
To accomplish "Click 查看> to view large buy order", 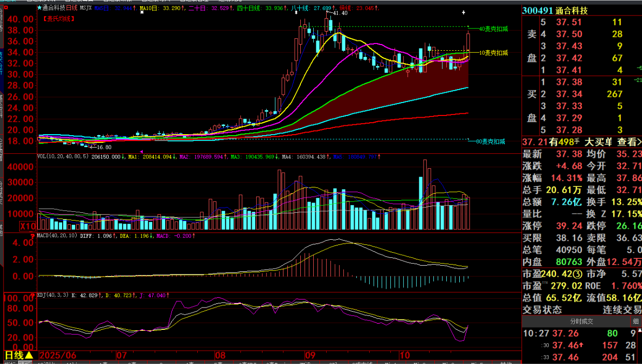I will [x=627, y=141].
